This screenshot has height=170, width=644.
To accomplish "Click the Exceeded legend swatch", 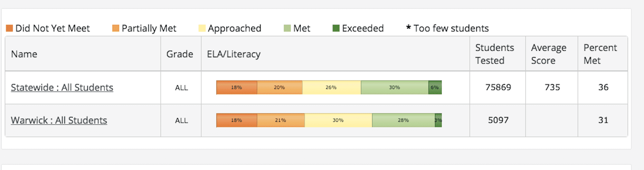I will click(336, 28).
